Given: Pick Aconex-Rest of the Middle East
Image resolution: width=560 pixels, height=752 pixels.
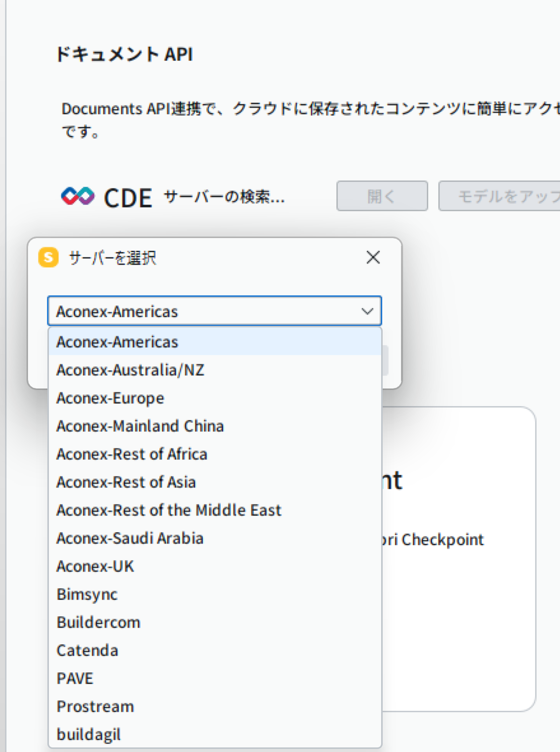Looking at the screenshot, I should (215, 510).
